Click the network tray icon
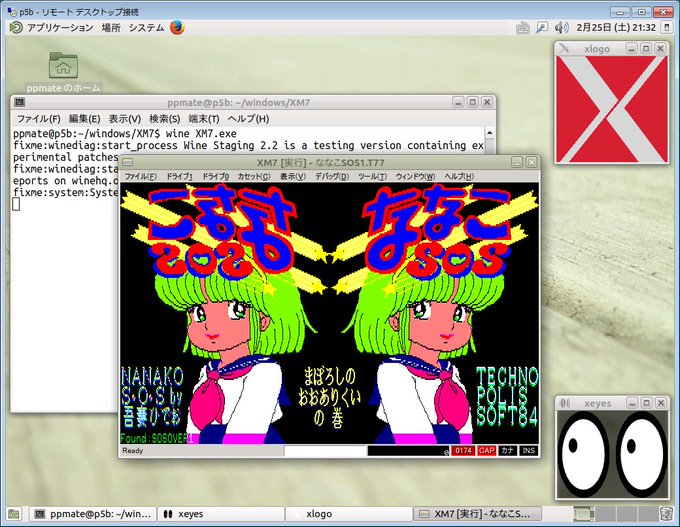 click(542, 28)
